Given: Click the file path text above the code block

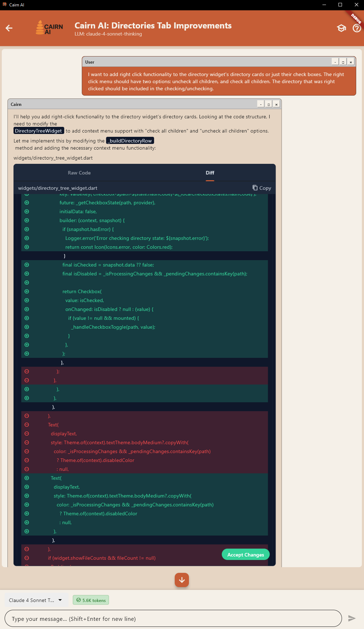Looking at the screenshot, I should 53,158.
